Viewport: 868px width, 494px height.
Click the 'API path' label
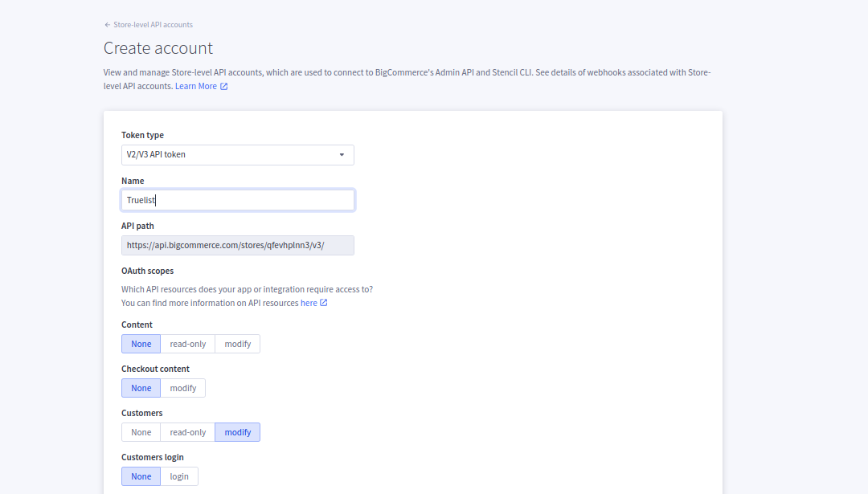pyautogui.click(x=137, y=226)
